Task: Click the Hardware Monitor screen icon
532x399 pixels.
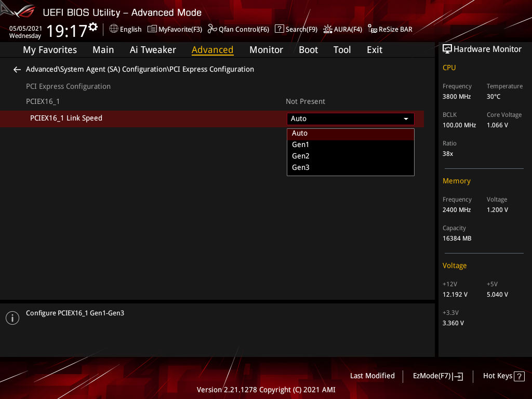Action: coord(447,49)
